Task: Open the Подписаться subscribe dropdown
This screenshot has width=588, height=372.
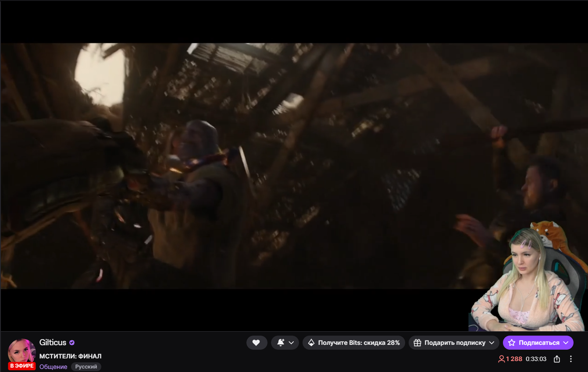Action: (538, 343)
